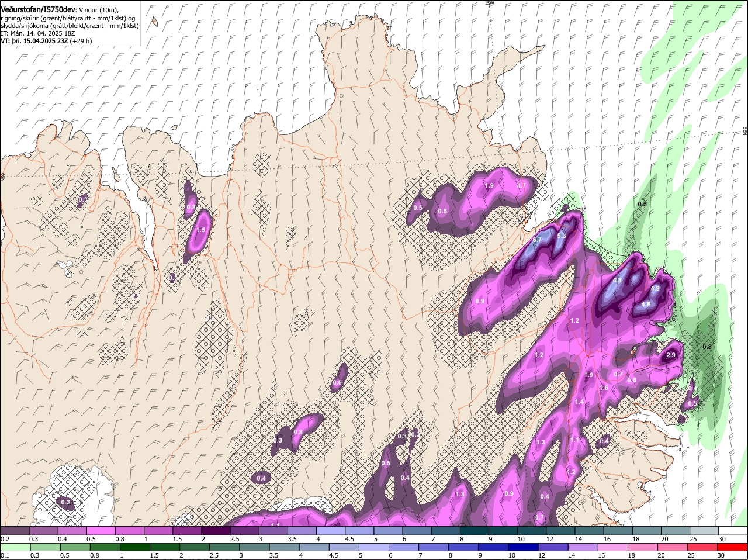Pick the lower row pink swatch starting at 20
Viewport: 748px width, 560px height.
point(673,547)
